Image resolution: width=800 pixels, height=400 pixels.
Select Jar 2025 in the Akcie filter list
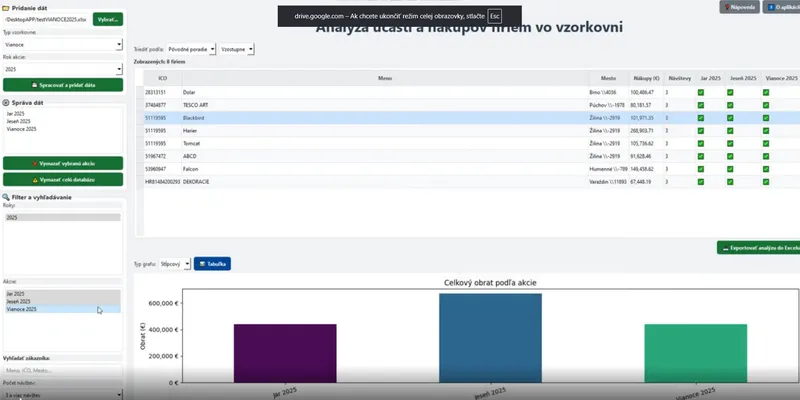[x=63, y=294]
